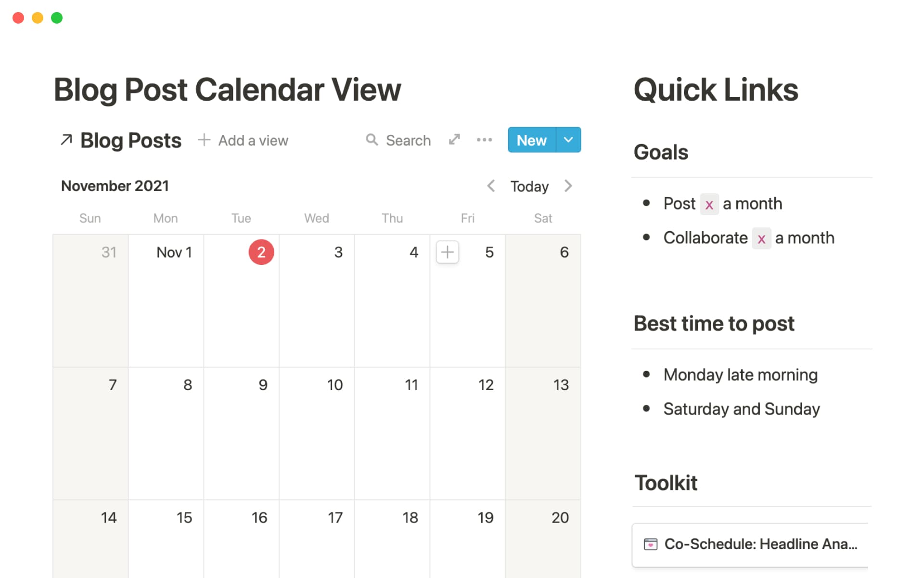Click the green zoom traffic light button
924x578 pixels.
pyautogui.click(x=56, y=17)
